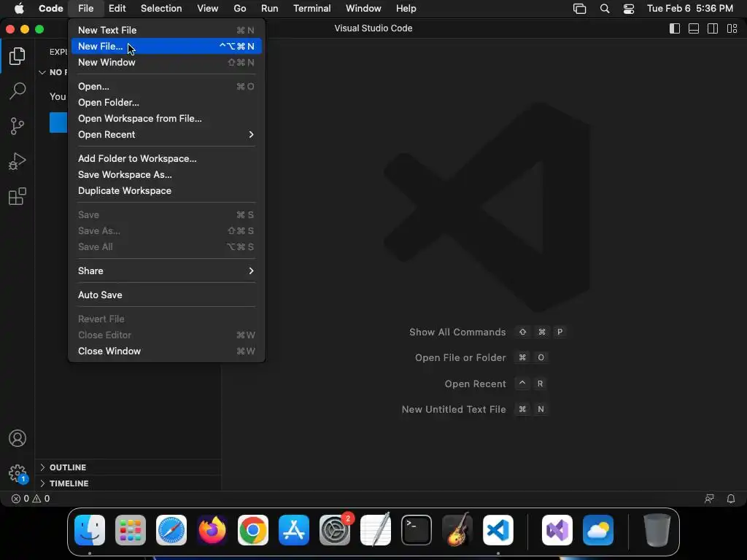Image resolution: width=747 pixels, height=560 pixels.
Task: Select Open Workspace from File...
Action: tap(166, 119)
